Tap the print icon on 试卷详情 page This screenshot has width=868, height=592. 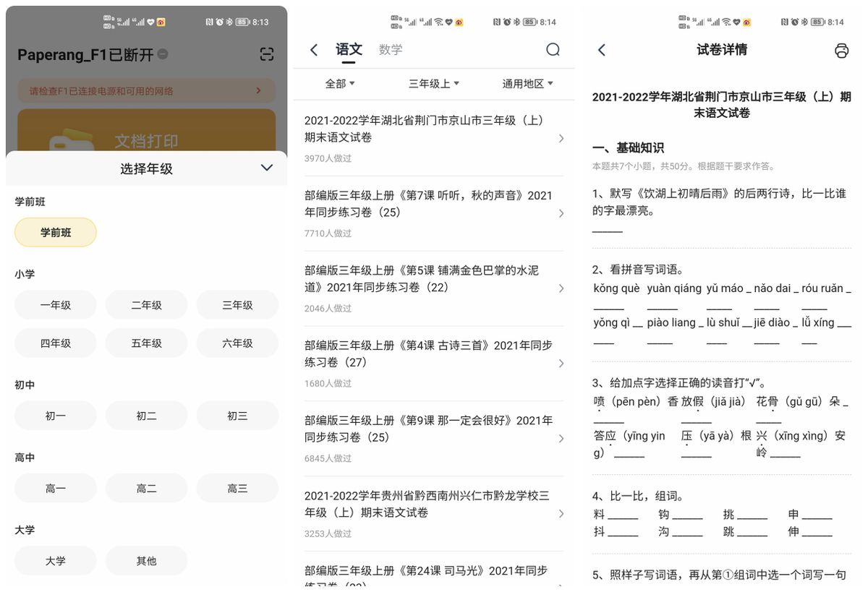[x=843, y=49]
